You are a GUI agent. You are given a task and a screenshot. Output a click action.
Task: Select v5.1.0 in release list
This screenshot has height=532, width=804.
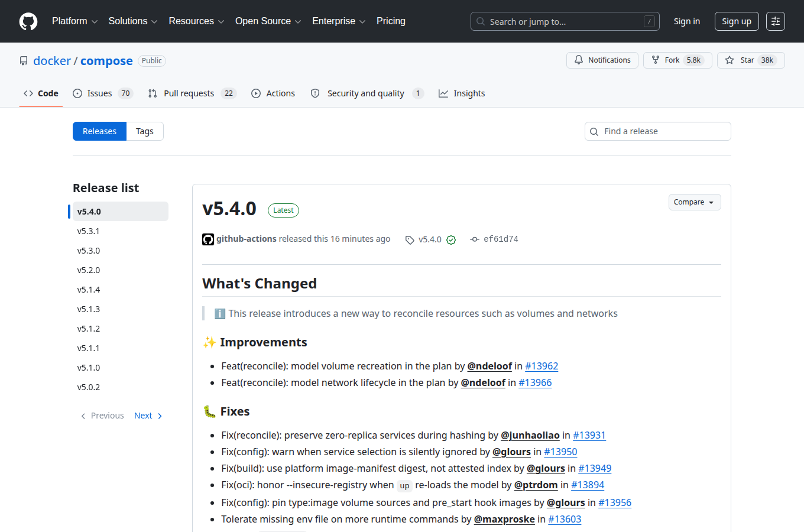(121, 368)
